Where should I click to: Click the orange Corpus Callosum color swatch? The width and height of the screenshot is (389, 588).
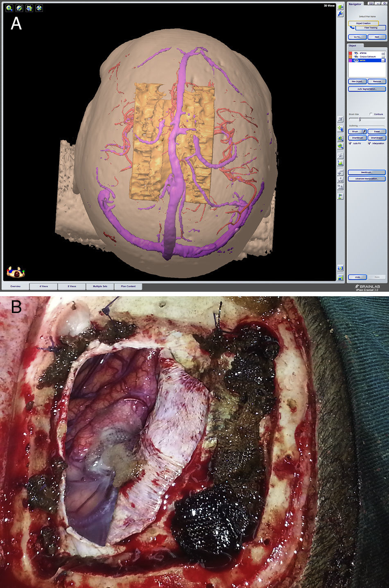[x=350, y=57]
